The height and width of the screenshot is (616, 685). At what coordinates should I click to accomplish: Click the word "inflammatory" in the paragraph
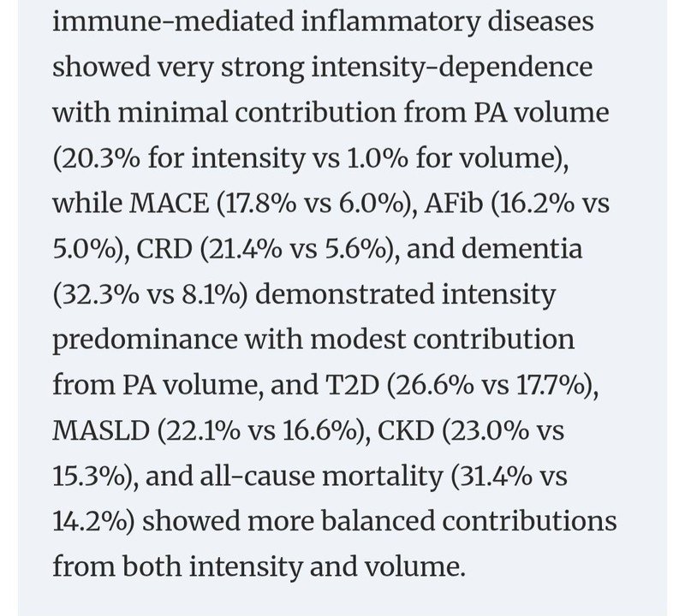[390, 23]
